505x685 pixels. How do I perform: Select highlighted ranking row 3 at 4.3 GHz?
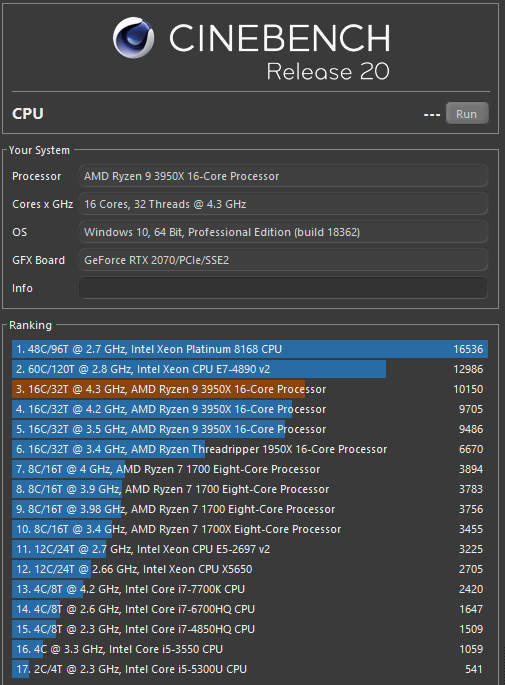pos(250,389)
